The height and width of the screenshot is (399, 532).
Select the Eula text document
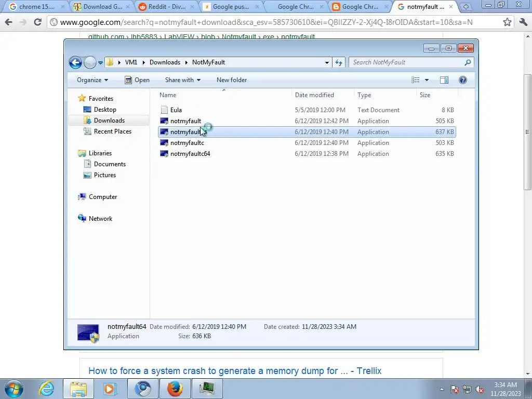307,110
